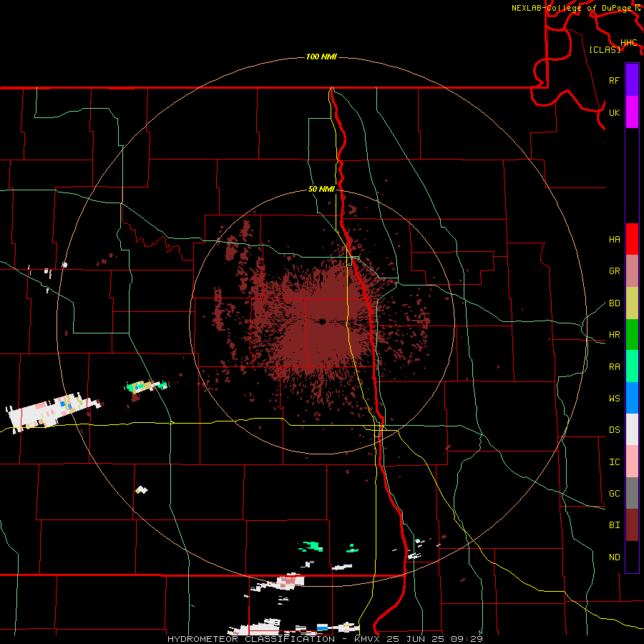Screen dimensions: 644x644
Task: Click the white DS legend swatch
Action: pyautogui.click(x=632, y=429)
